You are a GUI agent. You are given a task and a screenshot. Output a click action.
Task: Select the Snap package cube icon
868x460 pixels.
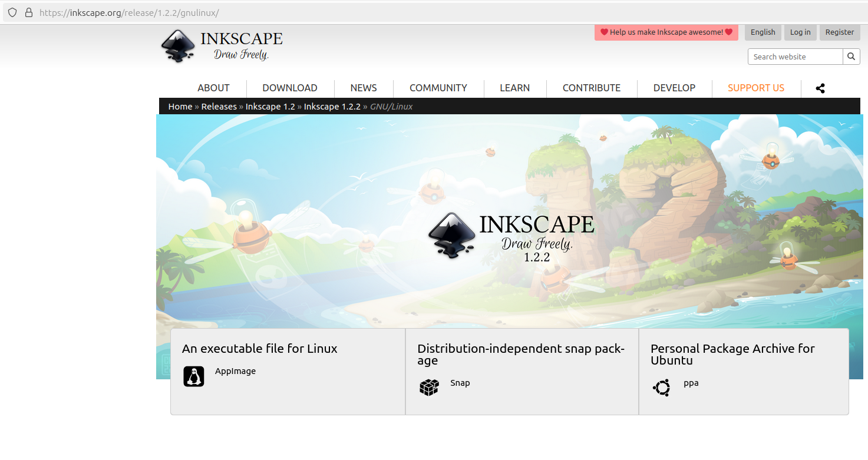[x=429, y=386]
